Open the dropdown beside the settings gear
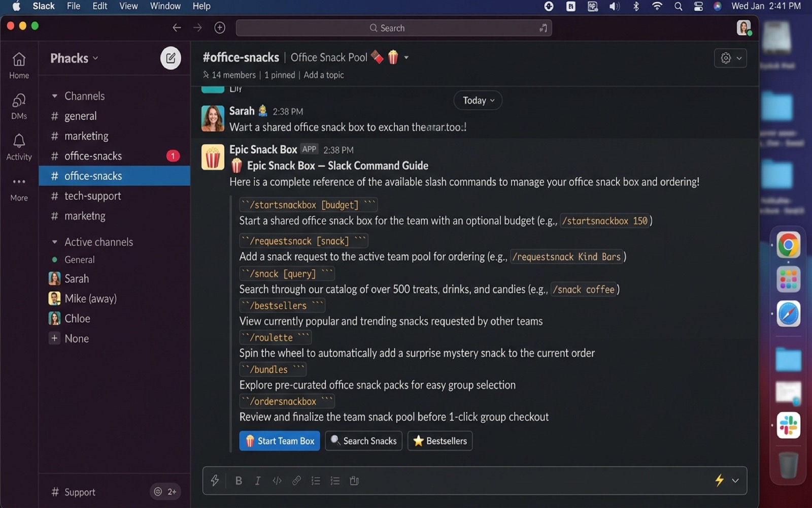This screenshot has width=812, height=508. [x=739, y=58]
